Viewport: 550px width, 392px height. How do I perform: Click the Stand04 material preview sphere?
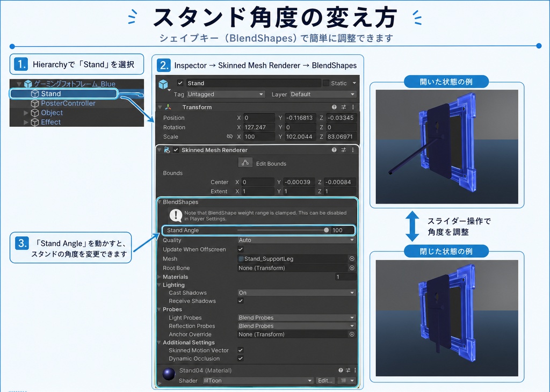(169, 374)
